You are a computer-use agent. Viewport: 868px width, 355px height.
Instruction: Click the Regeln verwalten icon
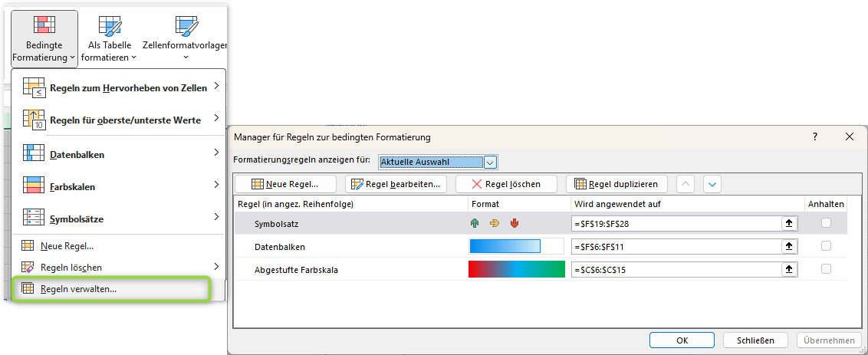(x=28, y=288)
